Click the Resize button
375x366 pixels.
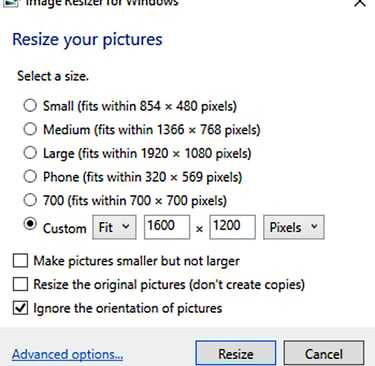tap(236, 353)
